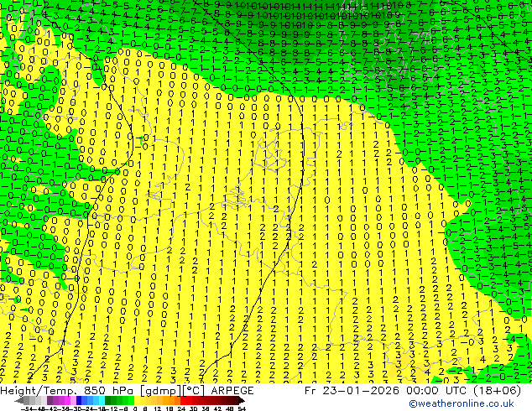Select the bright red swatch above legend value 24
Image resolution: width=532 pixels, height=411 pixels.
tap(183, 401)
